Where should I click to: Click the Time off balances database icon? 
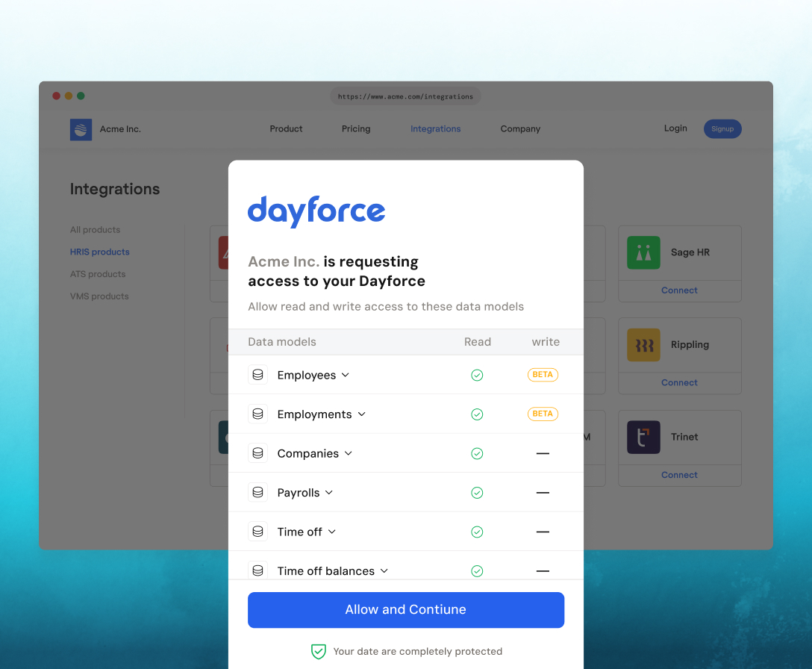coord(257,570)
